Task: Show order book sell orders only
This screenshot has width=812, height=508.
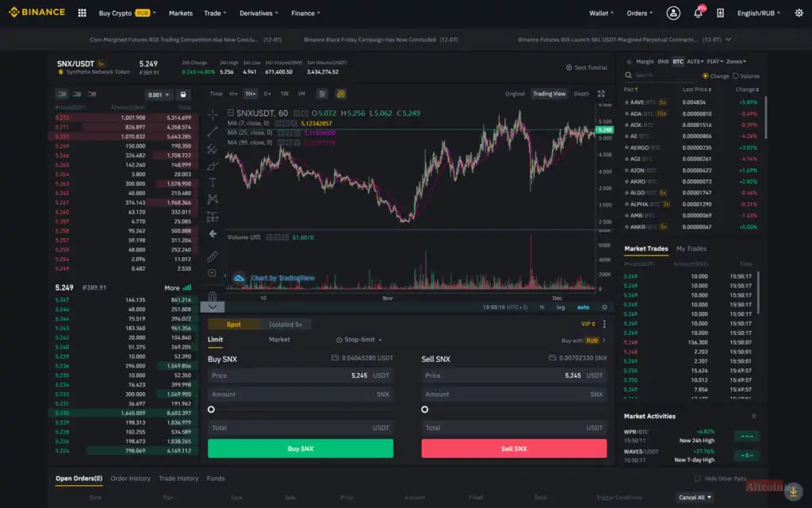Action: [92, 94]
